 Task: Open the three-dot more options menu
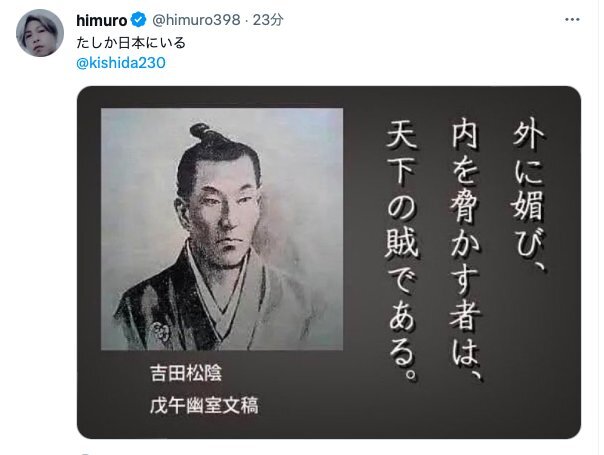572,19
